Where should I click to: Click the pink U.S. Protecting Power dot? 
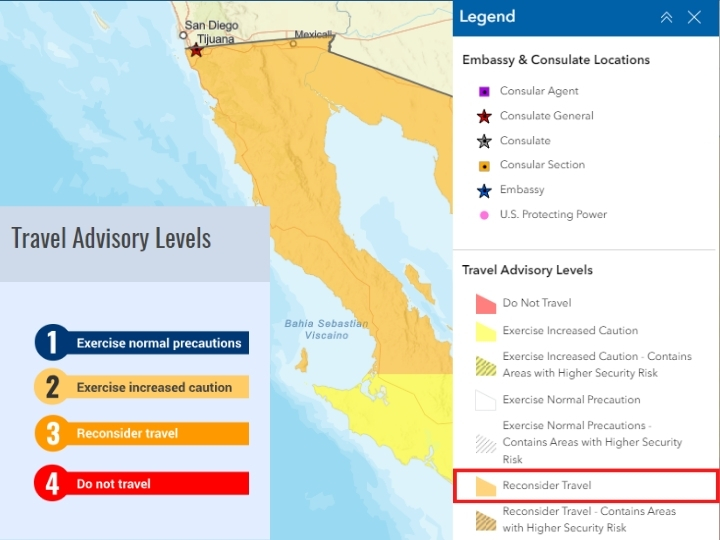(x=484, y=215)
